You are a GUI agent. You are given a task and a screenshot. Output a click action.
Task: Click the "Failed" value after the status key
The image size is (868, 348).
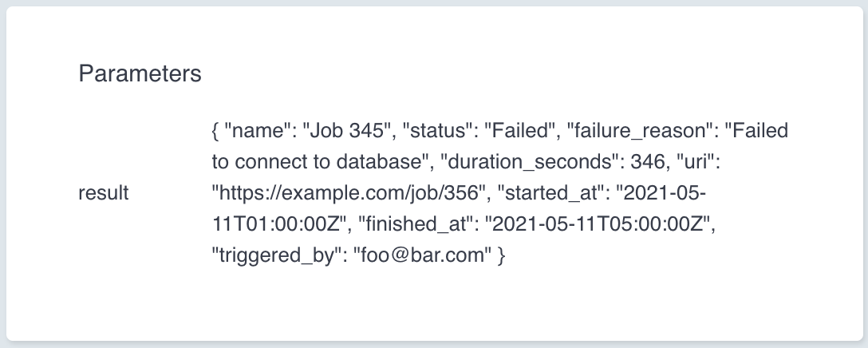(x=521, y=131)
